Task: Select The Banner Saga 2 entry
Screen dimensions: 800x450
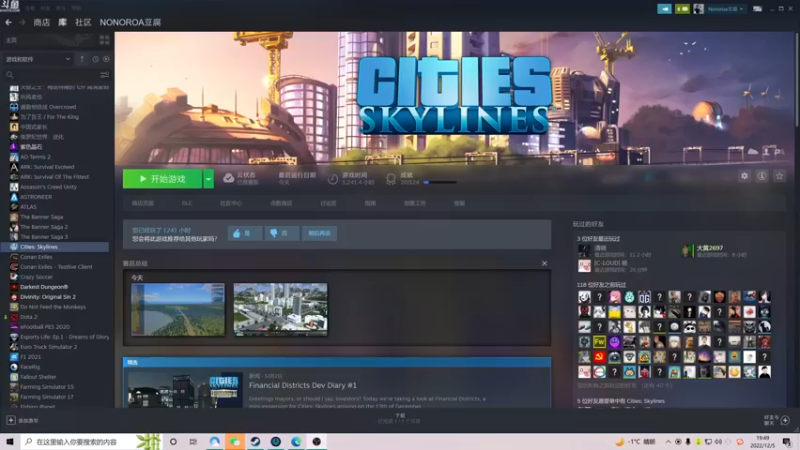Action: pyautogui.click(x=44, y=227)
